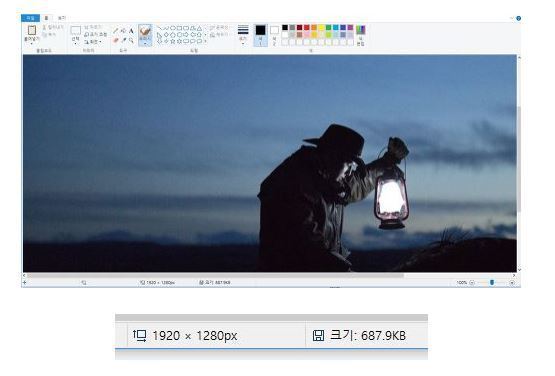
Task: Open the shape Outline (윤곽선) dropdown
Action: pos(220,27)
